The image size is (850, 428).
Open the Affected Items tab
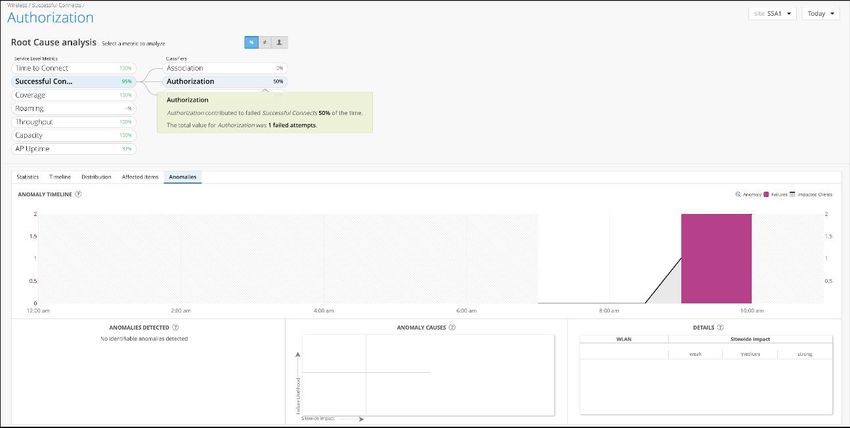point(140,177)
